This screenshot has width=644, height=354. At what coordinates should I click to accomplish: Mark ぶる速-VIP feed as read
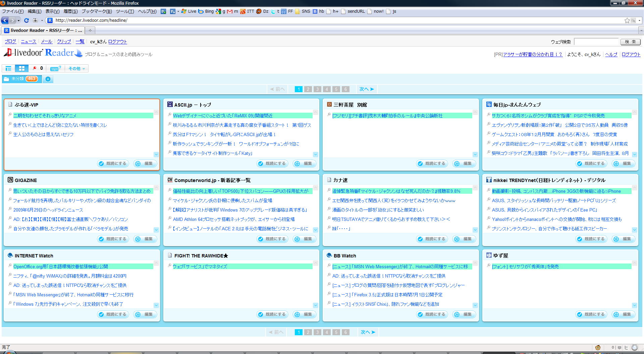pos(113,164)
